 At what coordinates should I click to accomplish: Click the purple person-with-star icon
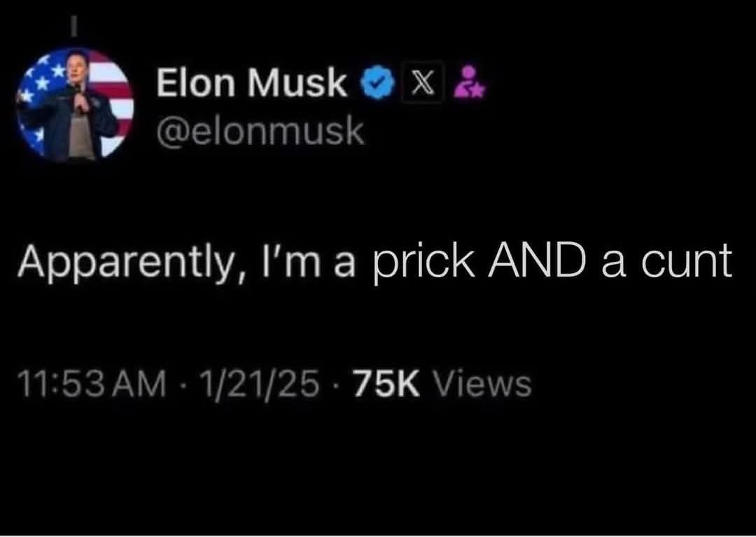(x=470, y=81)
